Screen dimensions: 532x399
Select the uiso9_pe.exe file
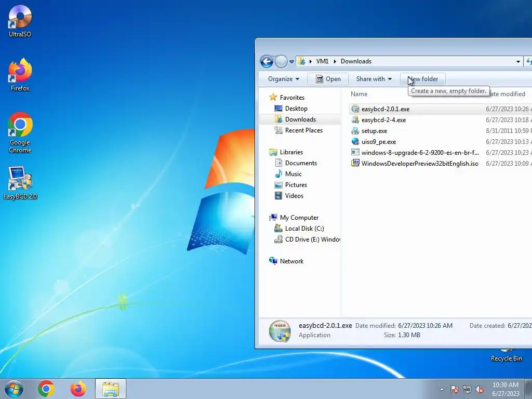click(x=379, y=142)
